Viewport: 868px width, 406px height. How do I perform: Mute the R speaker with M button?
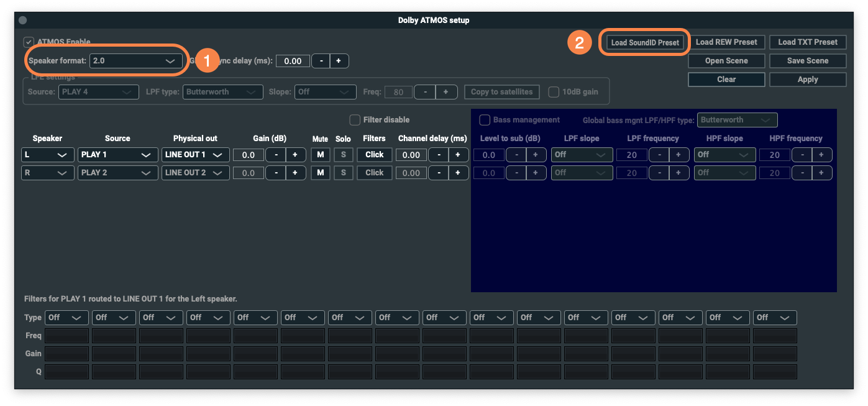(x=320, y=173)
